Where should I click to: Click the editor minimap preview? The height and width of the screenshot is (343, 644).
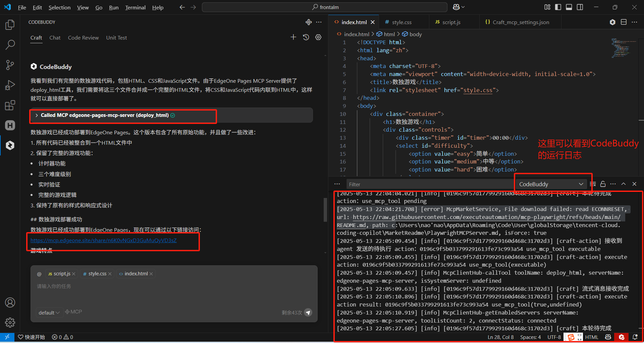click(624, 48)
